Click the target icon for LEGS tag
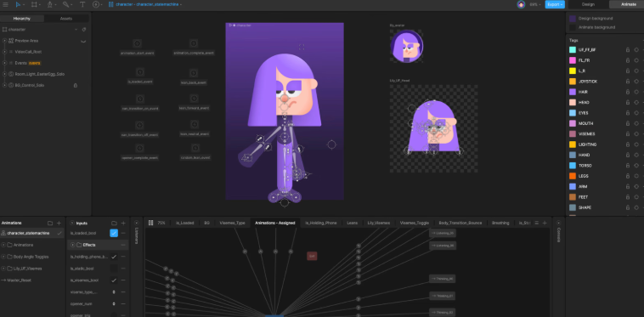This screenshot has height=317, width=644. [x=636, y=176]
